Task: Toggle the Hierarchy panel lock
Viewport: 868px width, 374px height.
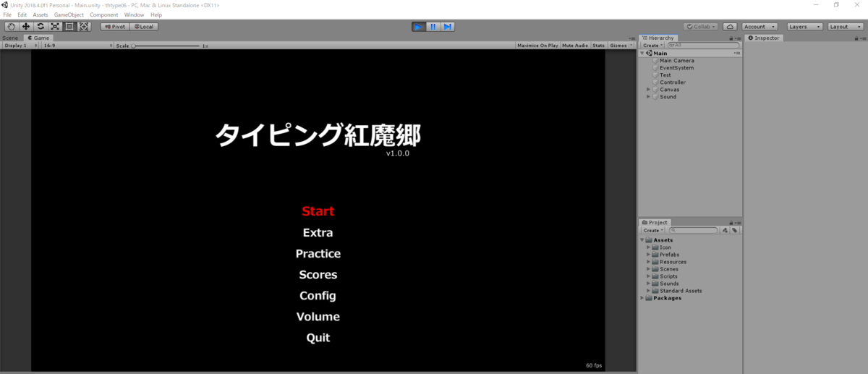Action: [x=731, y=38]
